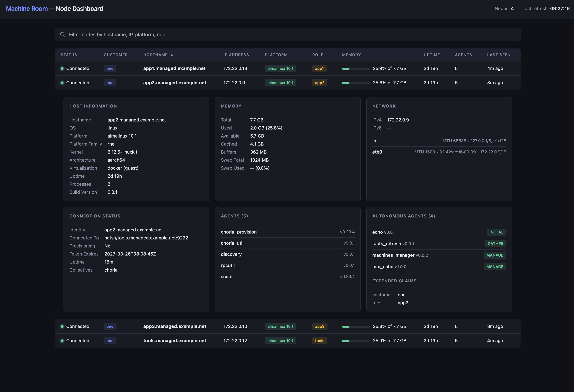Click the memory usage bar for app1
This screenshot has width=574, height=392.
356,69
